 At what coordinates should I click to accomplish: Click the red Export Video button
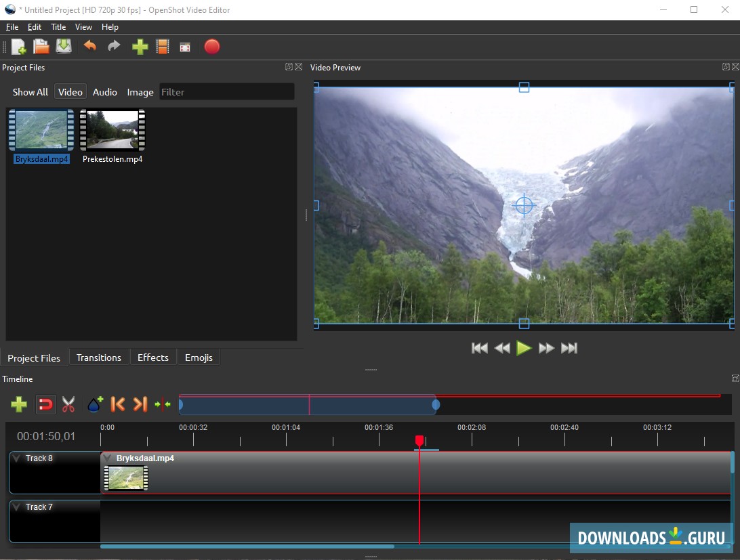click(212, 47)
